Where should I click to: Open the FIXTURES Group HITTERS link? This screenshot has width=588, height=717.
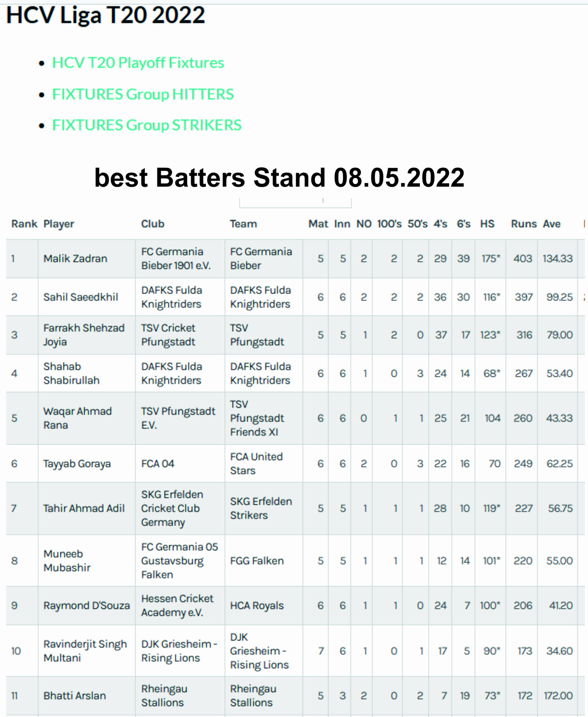143,94
